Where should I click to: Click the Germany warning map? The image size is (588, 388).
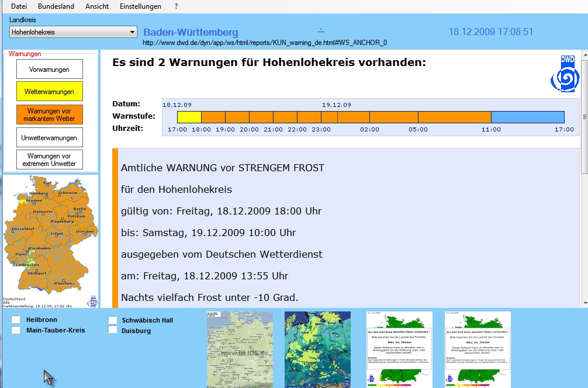[50, 240]
